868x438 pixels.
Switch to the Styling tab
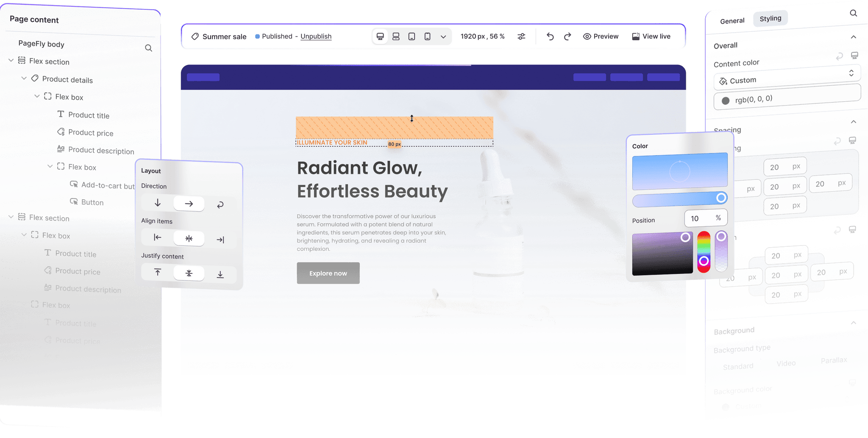771,19
